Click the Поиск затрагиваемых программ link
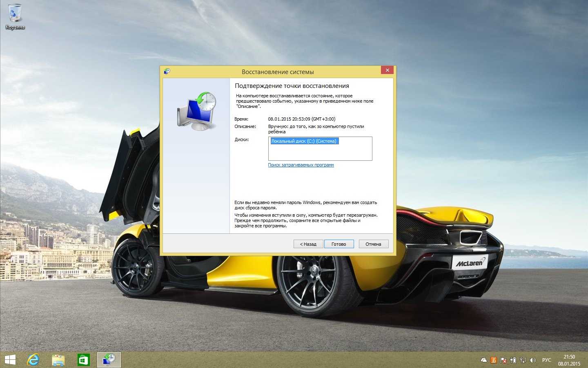The height and width of the screenshot is (368, 588). [x=301, y=165]
